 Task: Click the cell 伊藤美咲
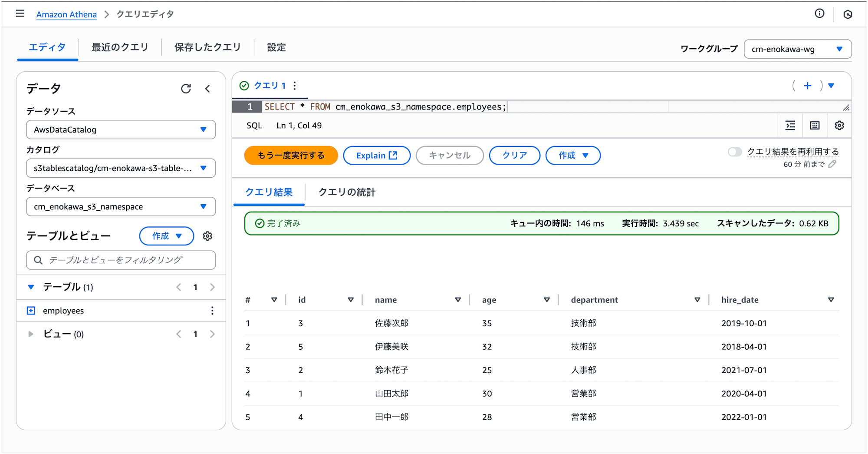point(391,347)
